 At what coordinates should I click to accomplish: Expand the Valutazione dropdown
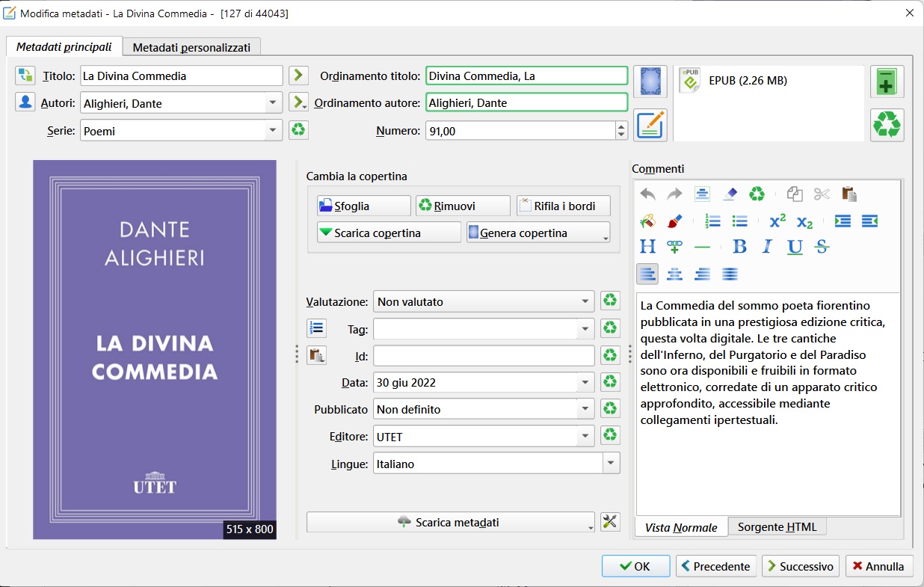[x=585, y=301]
